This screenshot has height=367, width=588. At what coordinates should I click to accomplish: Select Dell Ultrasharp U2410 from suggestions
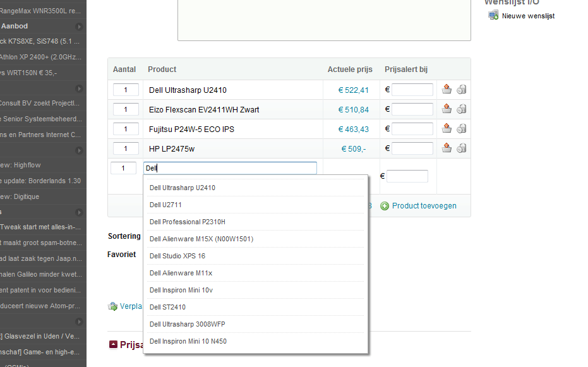(x=255, y=188)
